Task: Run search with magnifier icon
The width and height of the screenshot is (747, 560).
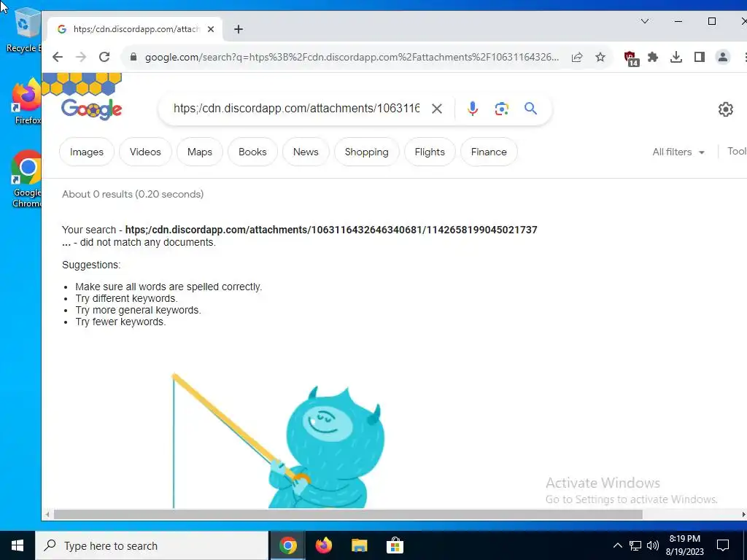Action: pos(531,109)
